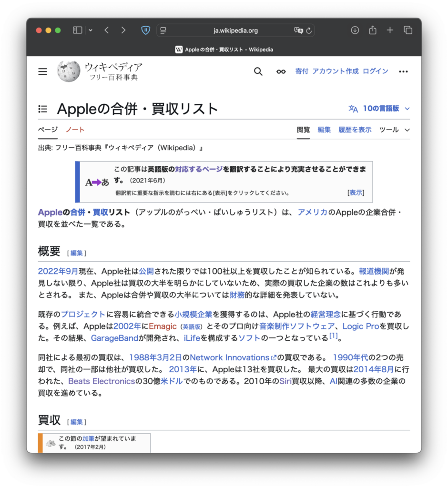Go forward to next page

123,30
